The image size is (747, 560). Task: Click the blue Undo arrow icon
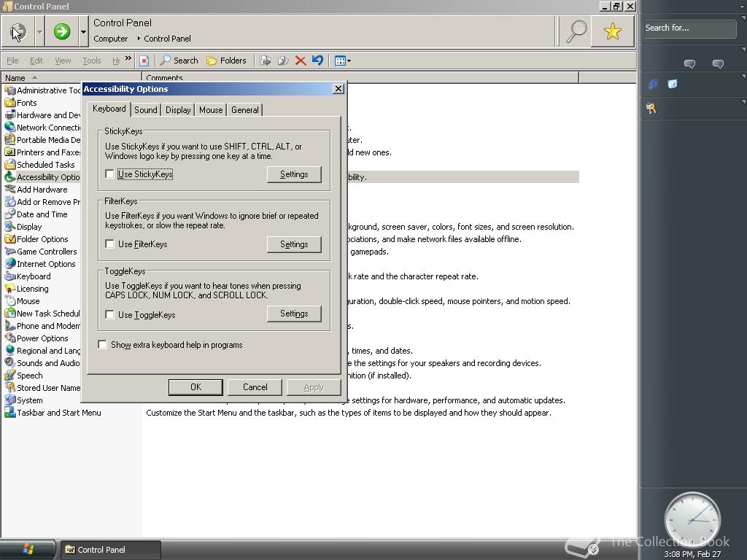click(x=317, y=61)
